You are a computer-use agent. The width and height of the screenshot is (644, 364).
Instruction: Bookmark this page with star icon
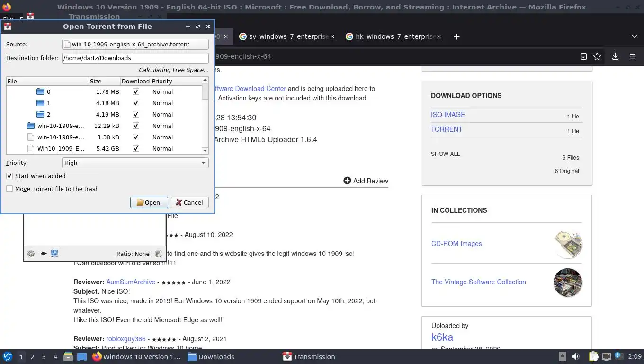click(597, 56)
